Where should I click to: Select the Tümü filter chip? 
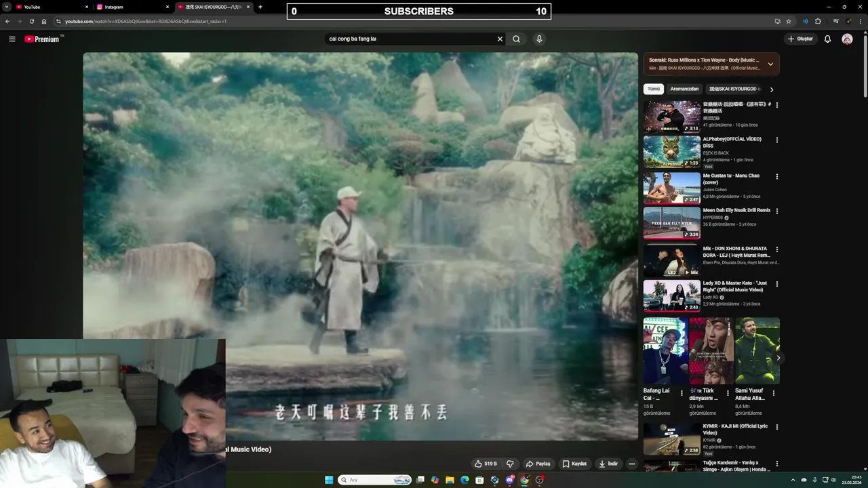coord(653,89)
